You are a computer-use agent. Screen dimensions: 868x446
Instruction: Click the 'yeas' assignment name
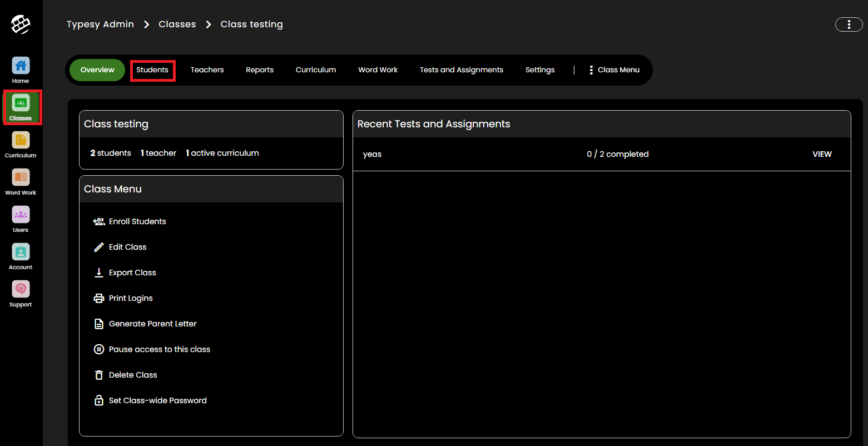(372, 155)
